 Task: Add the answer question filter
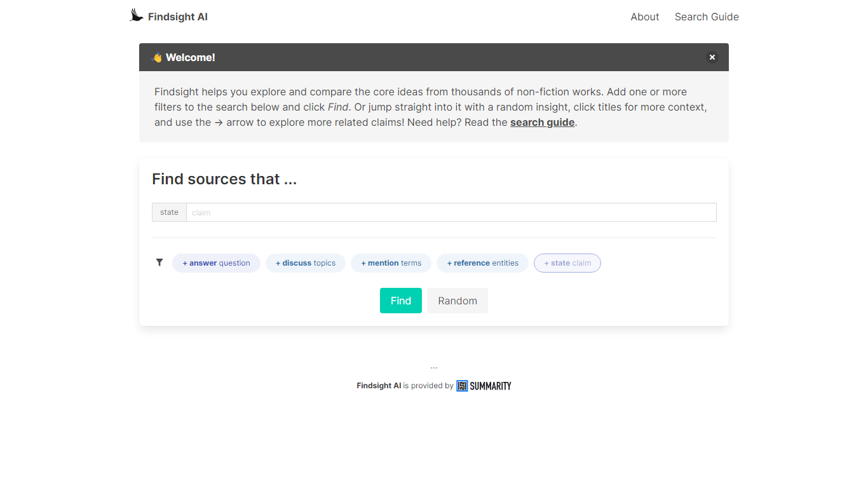(216, 263)
